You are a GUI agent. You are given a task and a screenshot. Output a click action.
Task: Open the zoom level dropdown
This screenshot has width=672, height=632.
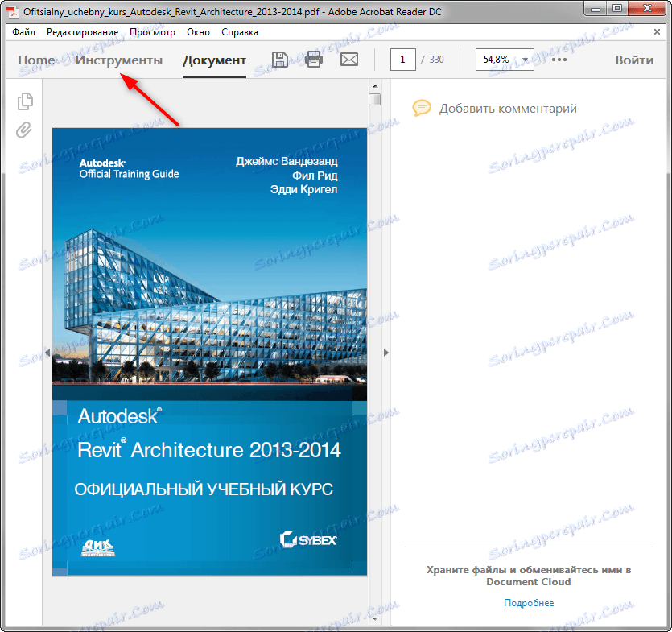525,60
